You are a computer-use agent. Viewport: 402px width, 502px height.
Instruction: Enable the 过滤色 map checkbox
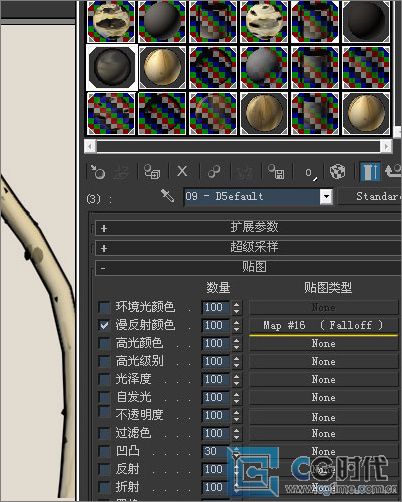tap(104, 433)
